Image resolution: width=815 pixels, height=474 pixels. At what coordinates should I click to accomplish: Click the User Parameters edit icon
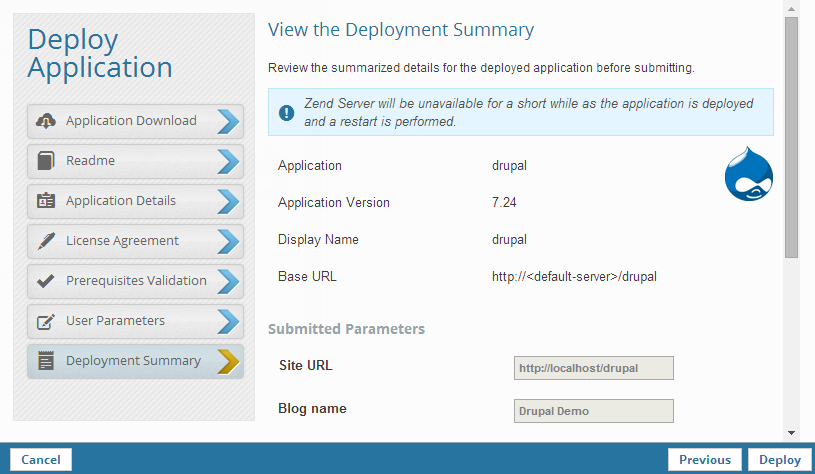[x=45, y=321]
